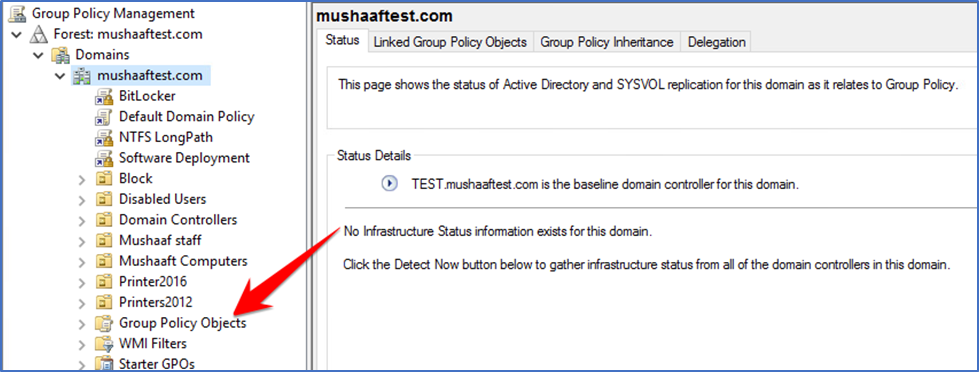Expand the Mushaaf staff OU

[x=82, y=242]
